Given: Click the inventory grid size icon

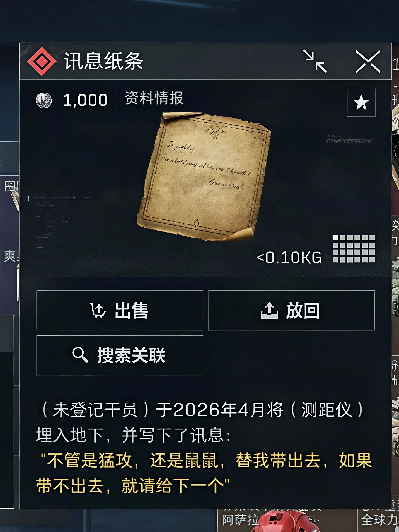Looking at the screenshot, I should click(x=354, y=249).
